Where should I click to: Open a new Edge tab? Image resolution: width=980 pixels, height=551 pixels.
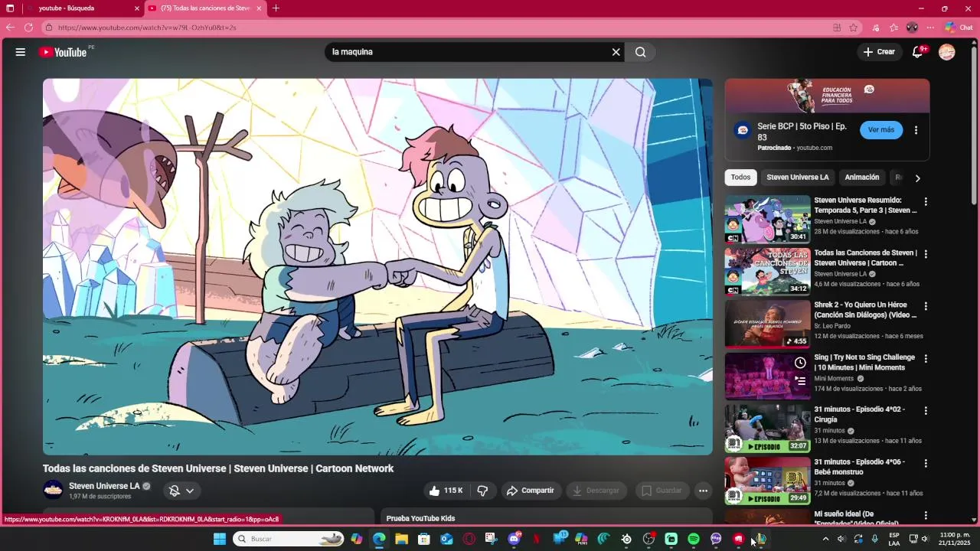[x=276, y=8]
